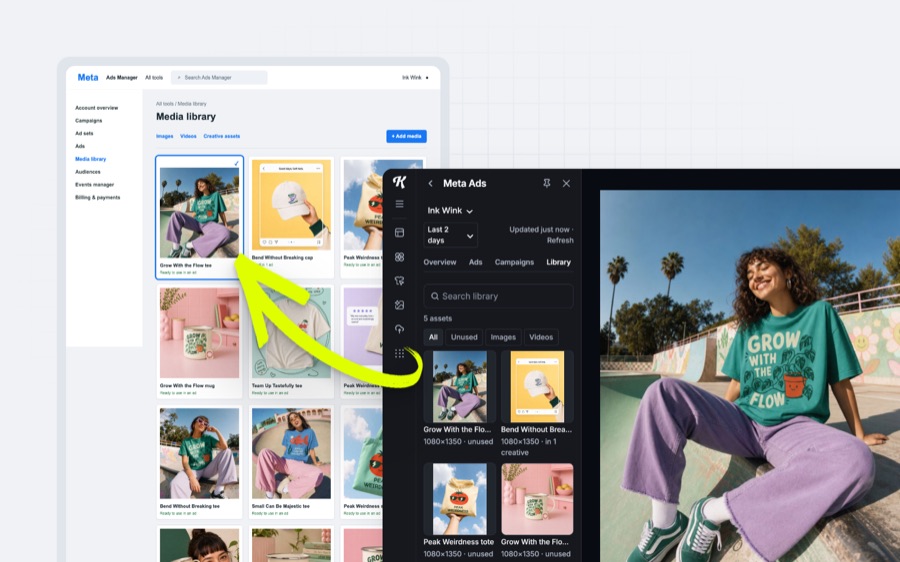900x562 pixels.
Task: Select skate park tee thumbnail in Kittl library
Action: click(459, 386)
